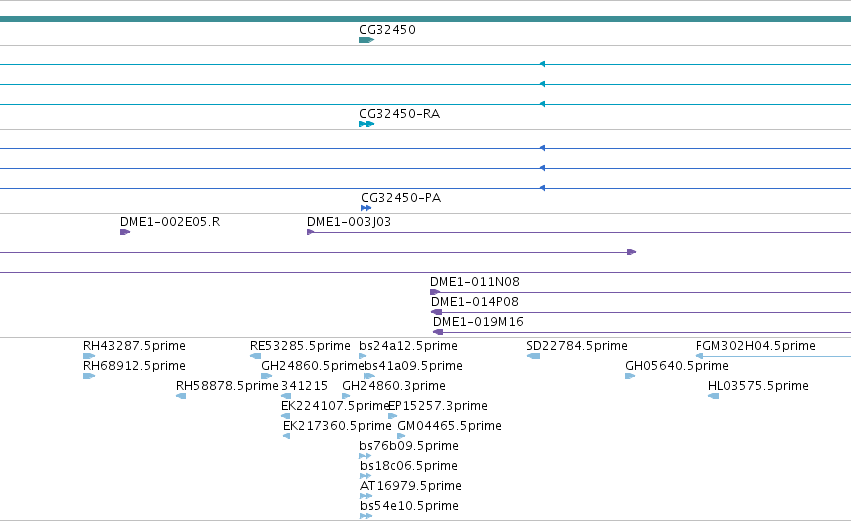This screenshot has height=521, width=851.
Task: Select the DME1-019M16 arrow glyph
Action: point(438,333)
